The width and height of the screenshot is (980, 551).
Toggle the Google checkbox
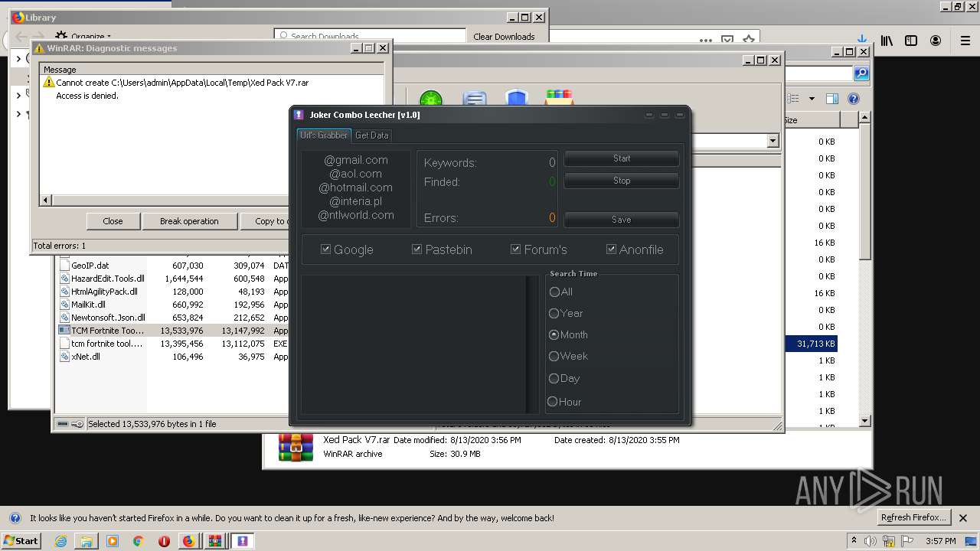point(325,249)
